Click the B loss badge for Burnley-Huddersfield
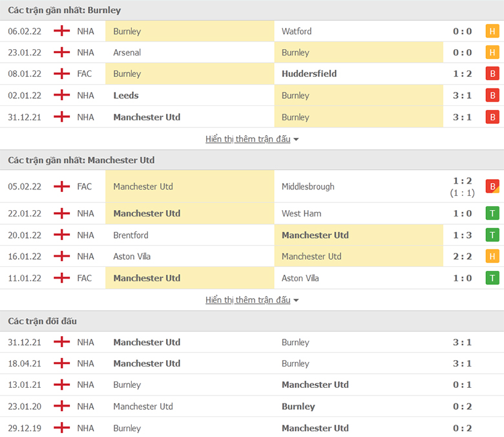Screen dimensions: 504x437 pyautogui.click(x=492, y=74)
